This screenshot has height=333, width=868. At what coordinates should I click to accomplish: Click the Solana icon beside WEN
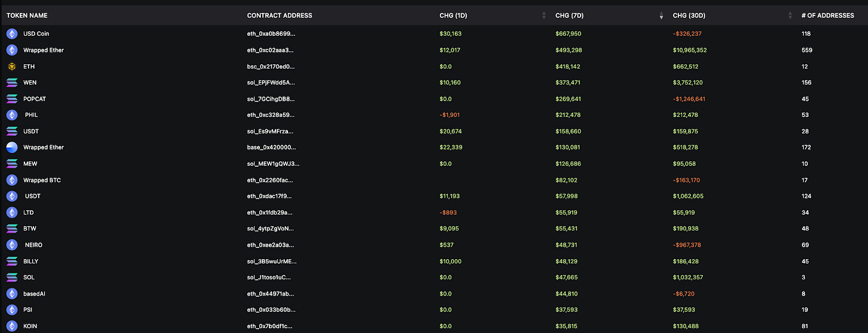click(x=11, y=83)
